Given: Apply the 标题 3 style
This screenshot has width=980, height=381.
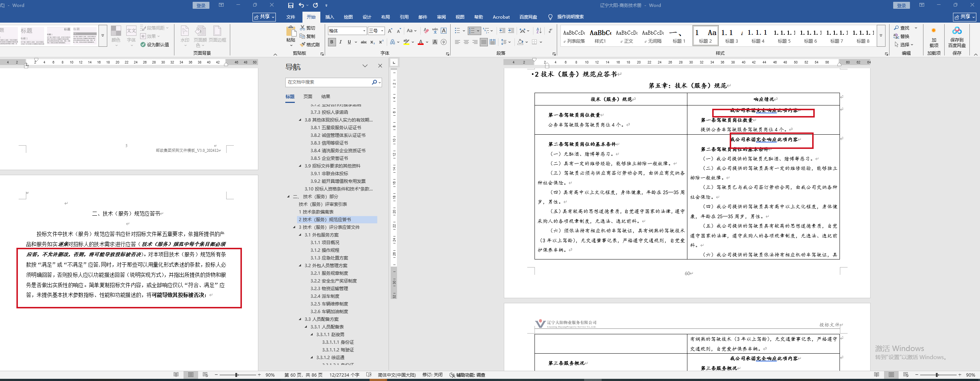Looking at the screenshot, I should pyautogui.click(x=731, y=36).
